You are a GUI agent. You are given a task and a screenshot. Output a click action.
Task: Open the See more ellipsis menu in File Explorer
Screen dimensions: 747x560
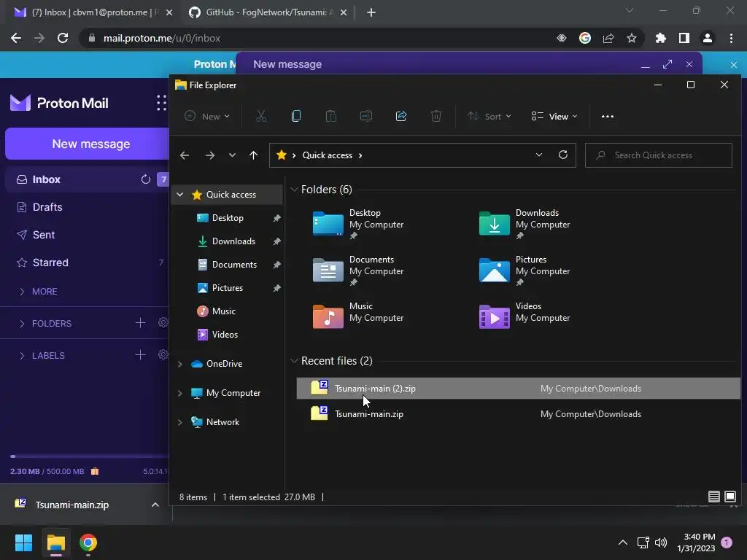point(608,116)
